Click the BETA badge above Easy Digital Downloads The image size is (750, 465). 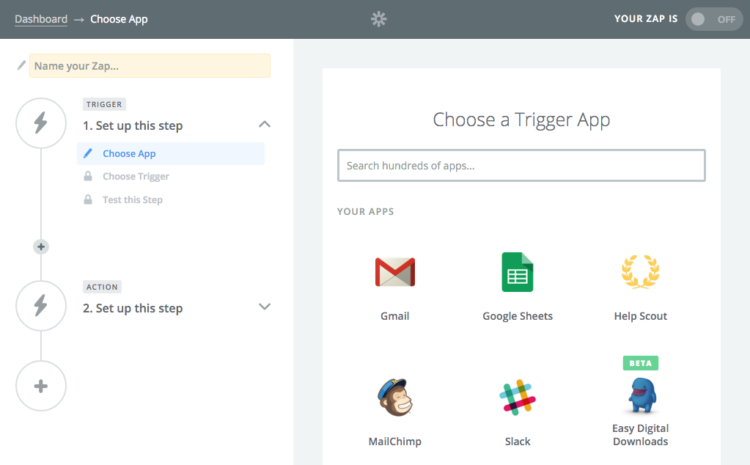pyautogui.click(x=640, y=363)
